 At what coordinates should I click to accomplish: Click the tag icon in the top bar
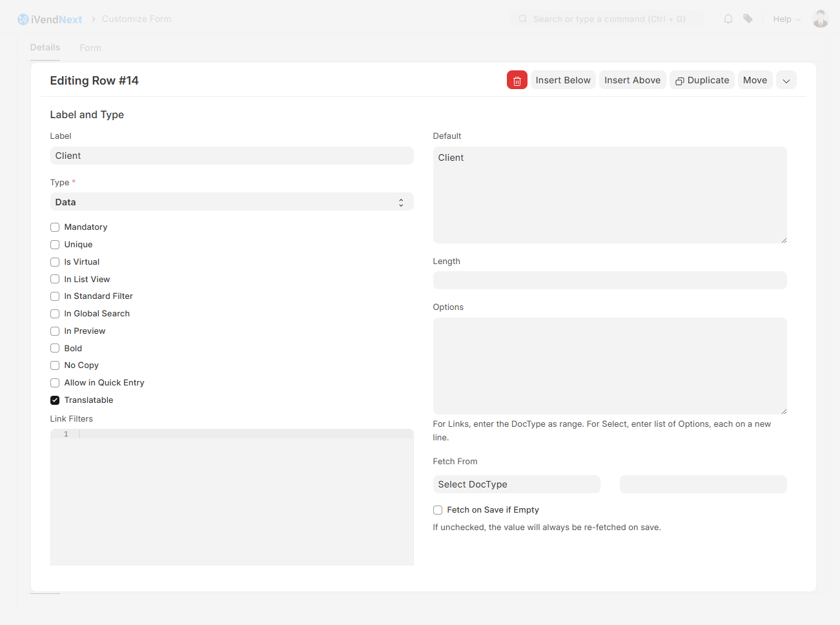pos(748,19)
